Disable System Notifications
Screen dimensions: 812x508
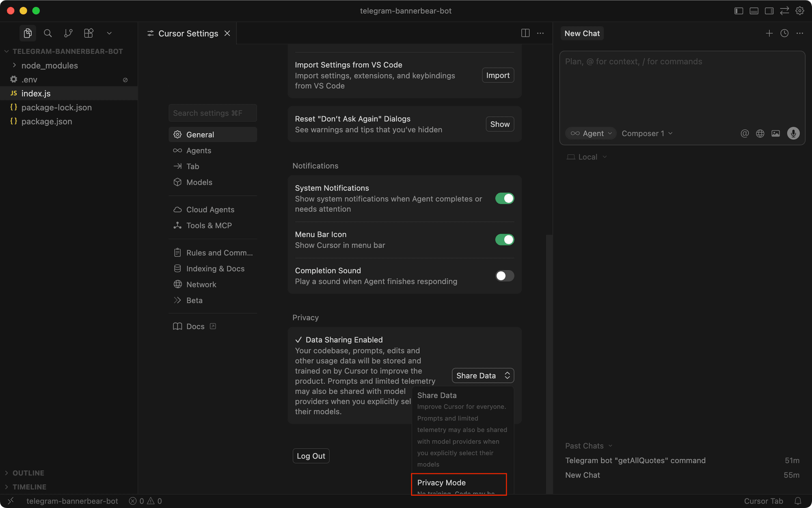[x=505, y=198]
